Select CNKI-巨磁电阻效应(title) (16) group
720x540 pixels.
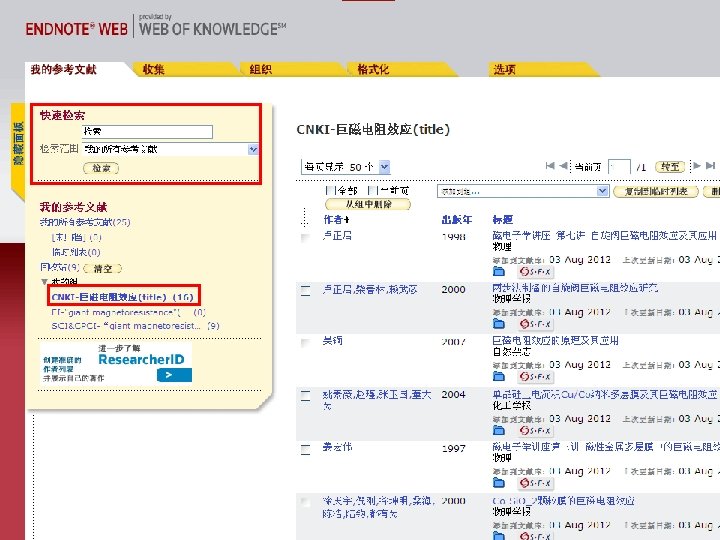click(123, 297)
